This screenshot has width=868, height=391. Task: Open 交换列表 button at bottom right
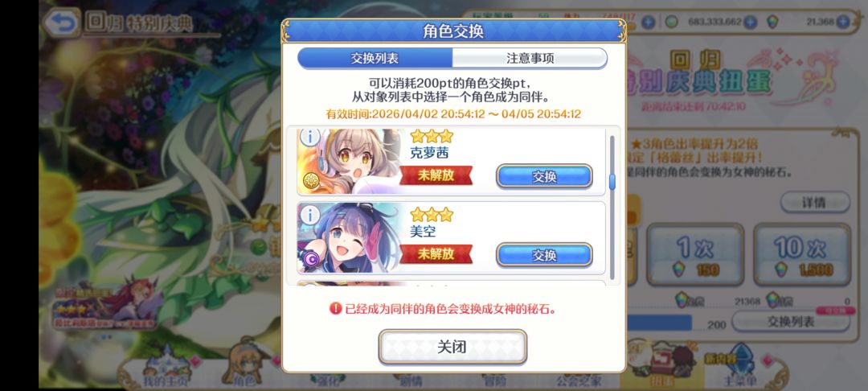pyautogui.click(x=791, y=322)
